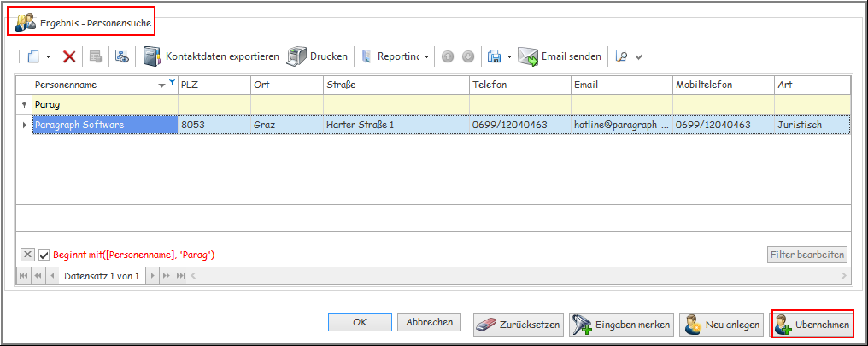Click the save disk icon in toolbar
Screen dimensions: 868x346
point(494,56)
